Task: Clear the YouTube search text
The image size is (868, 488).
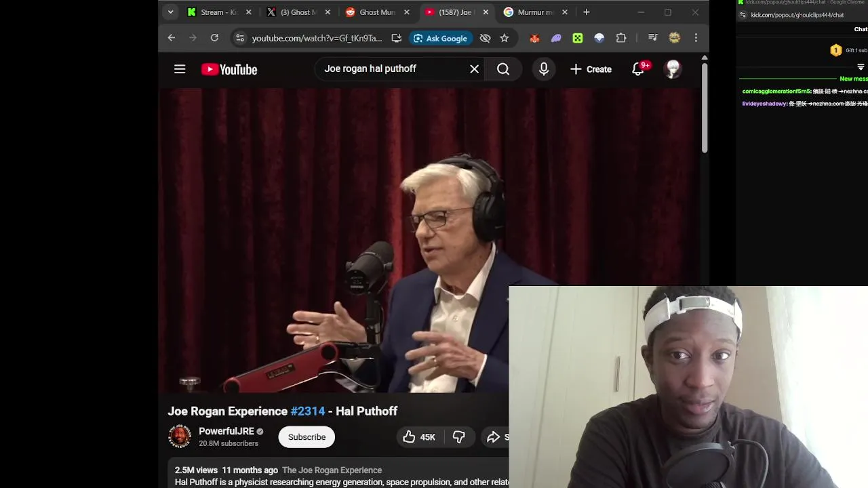Action: 475,69
